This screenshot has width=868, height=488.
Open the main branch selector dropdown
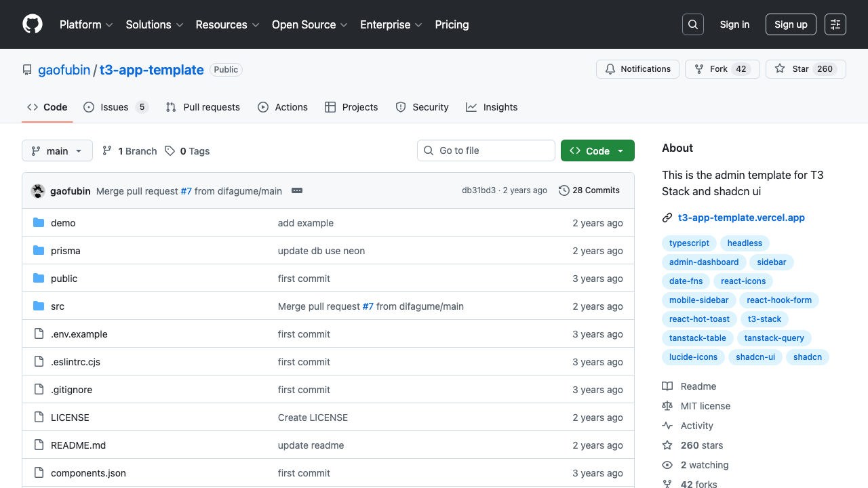(57, 150)
